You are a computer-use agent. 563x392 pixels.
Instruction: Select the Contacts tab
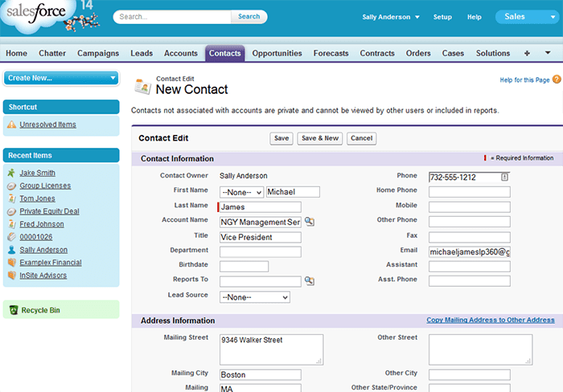[224, 53]
